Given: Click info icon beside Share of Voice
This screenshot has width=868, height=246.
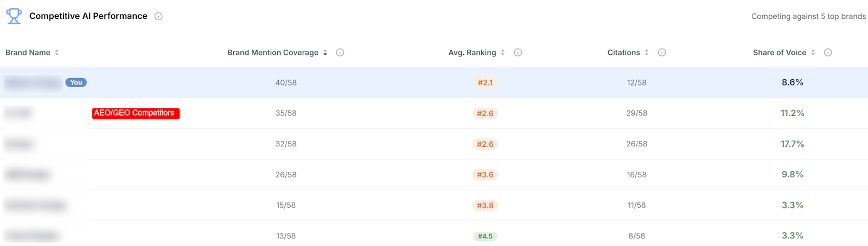Looking at the screenshot, I should (828, 53).
